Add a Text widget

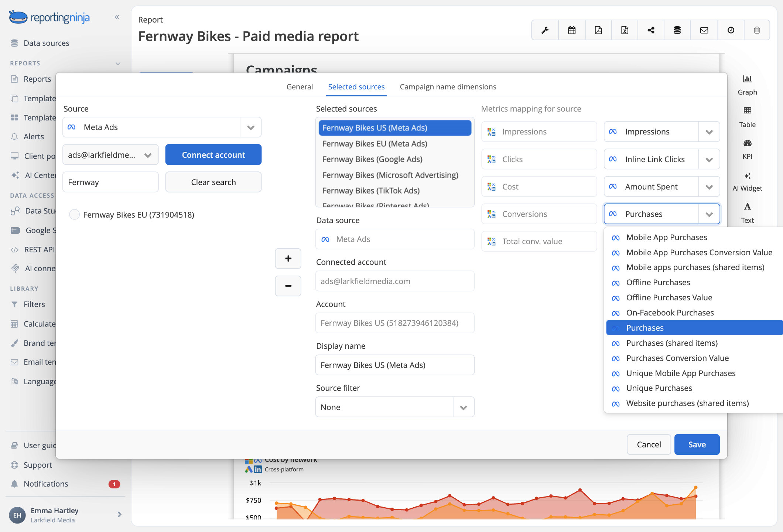pos(747,213)
